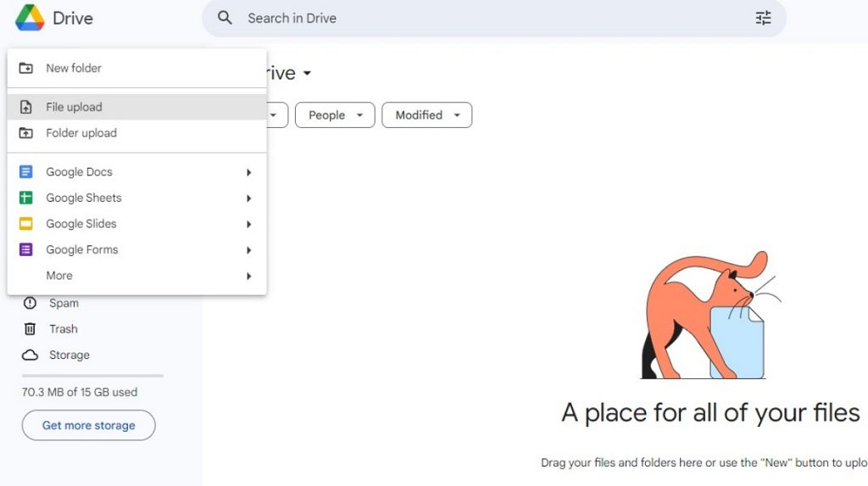Click the Drive product name text
The height and width of the screenshot is (486, 868).
[73, 19]
